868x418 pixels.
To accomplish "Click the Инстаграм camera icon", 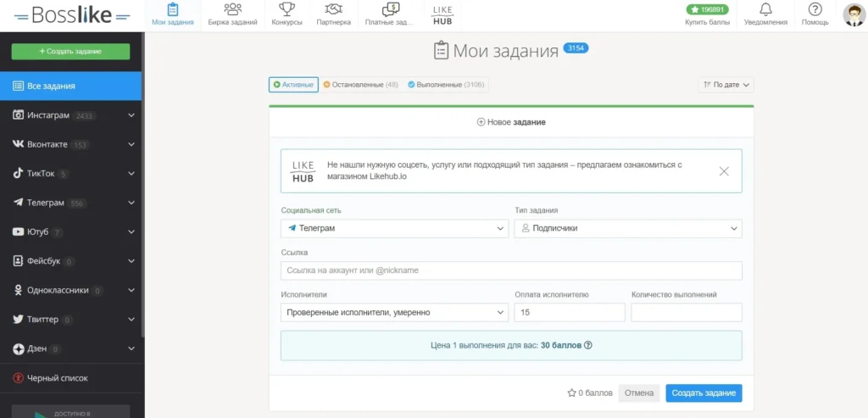I will [x=18, y=115].
